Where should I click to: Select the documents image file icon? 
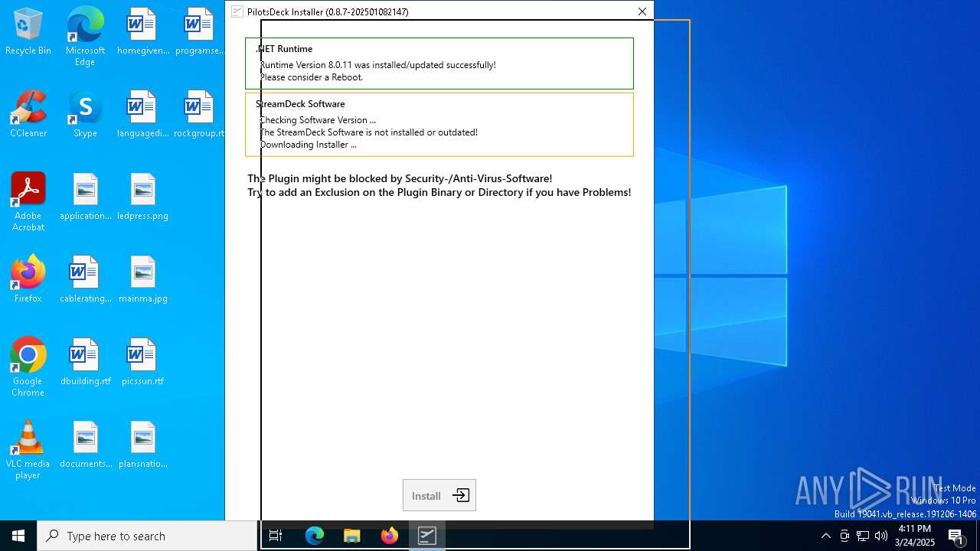click(x=85, y=445)
